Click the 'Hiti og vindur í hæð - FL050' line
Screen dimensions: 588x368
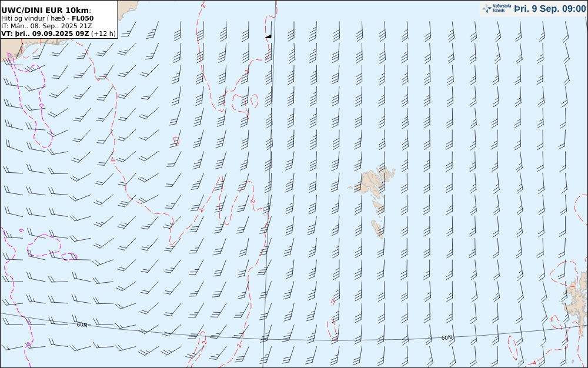[47, 18]
